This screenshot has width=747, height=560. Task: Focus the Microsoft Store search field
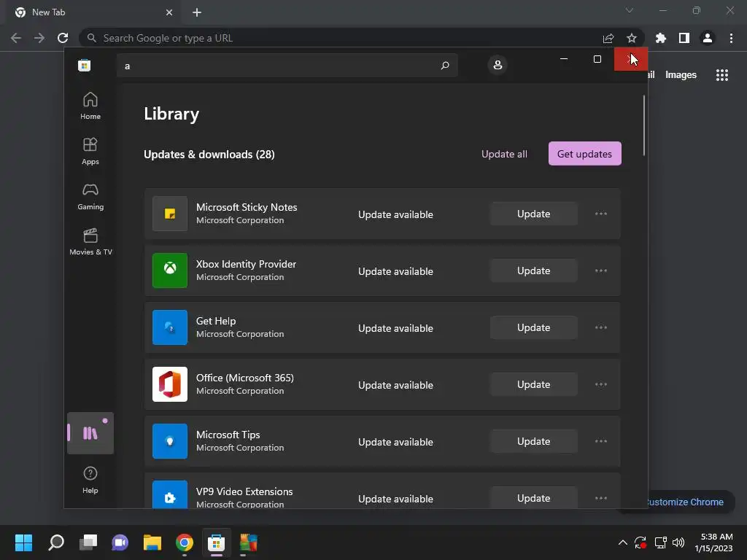(x=287, y=66)
